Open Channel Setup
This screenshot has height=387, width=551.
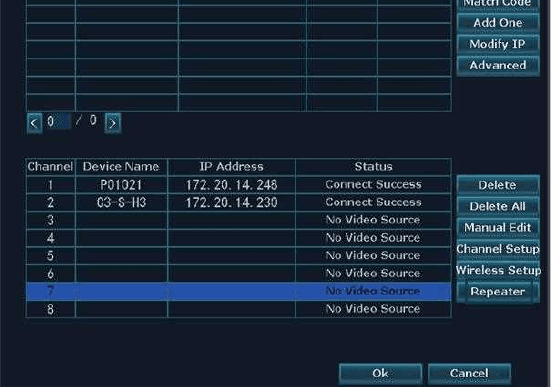(498, 249)
